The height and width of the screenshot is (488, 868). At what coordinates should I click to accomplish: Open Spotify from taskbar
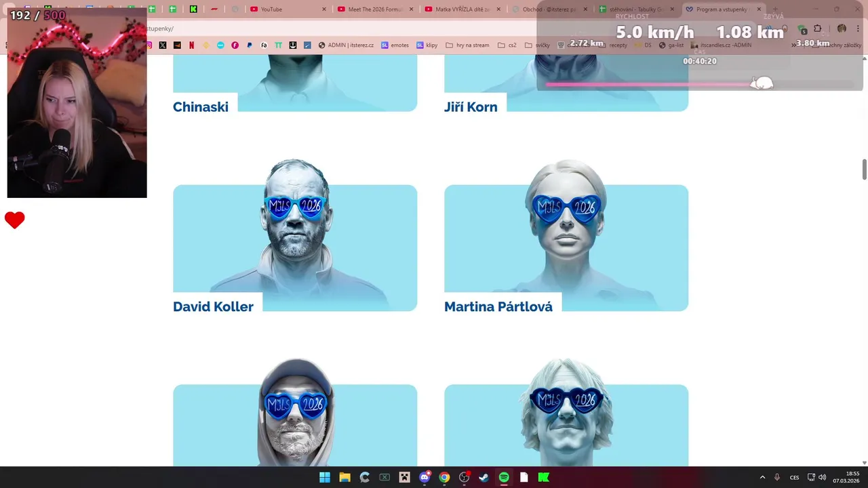[x=504, y=477]
